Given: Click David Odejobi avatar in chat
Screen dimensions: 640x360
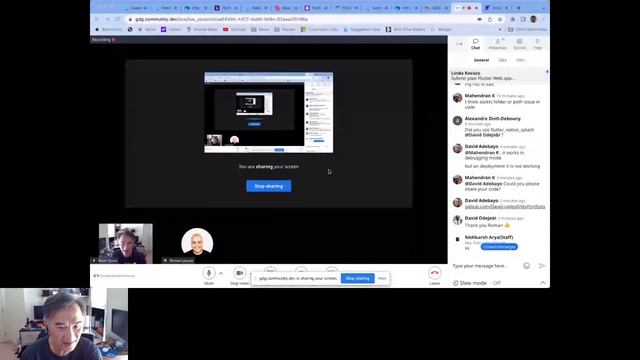Looking at the screenshot, I should tap(458, 220).
